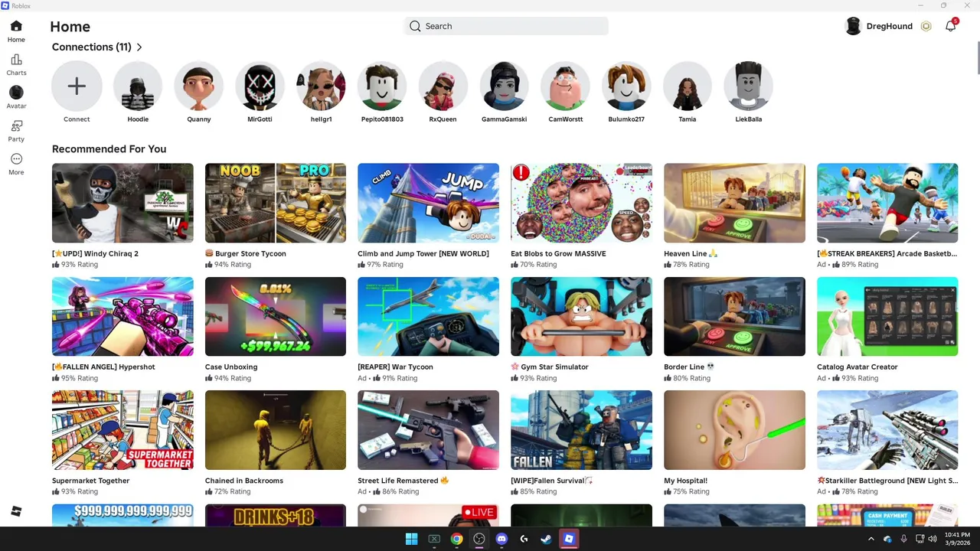Image resolution: width=980 pixels, height=551 pixels.
Task: Open Tamia's connection avatar
Action: tap(687, 86)
